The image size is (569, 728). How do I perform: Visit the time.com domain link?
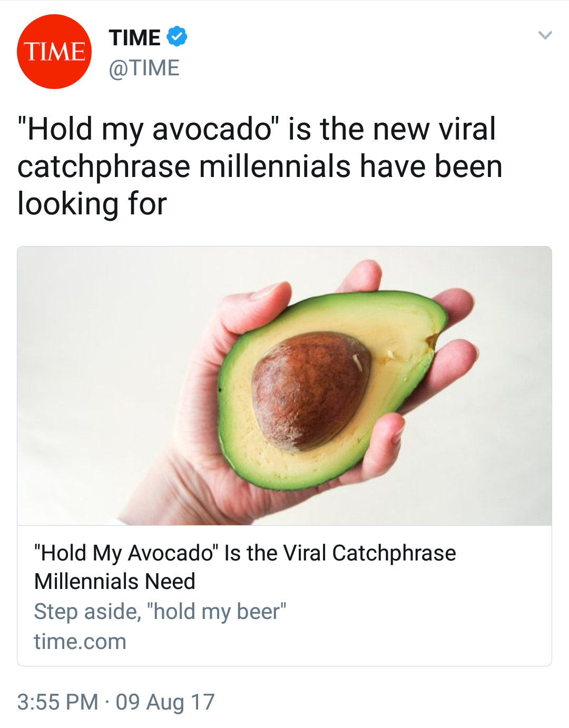pos(80,642)
